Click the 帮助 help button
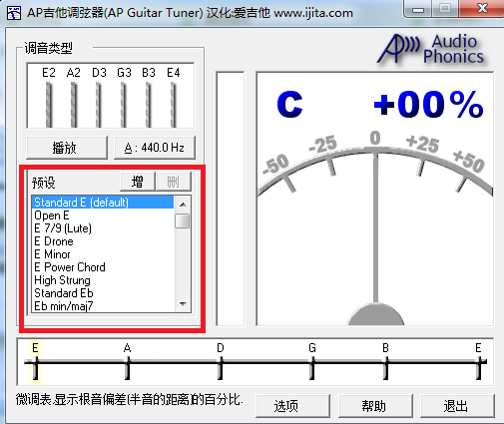 [x=375, y=406]
